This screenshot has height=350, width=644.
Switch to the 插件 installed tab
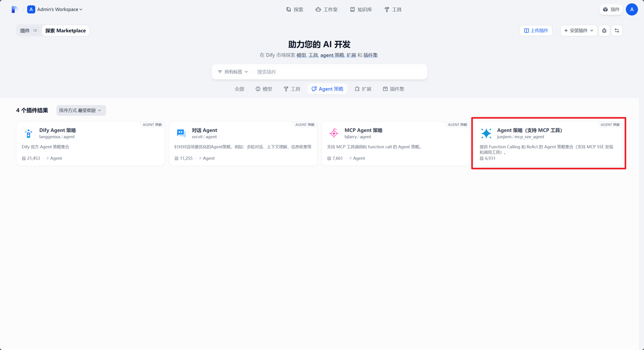coord(29,31)
